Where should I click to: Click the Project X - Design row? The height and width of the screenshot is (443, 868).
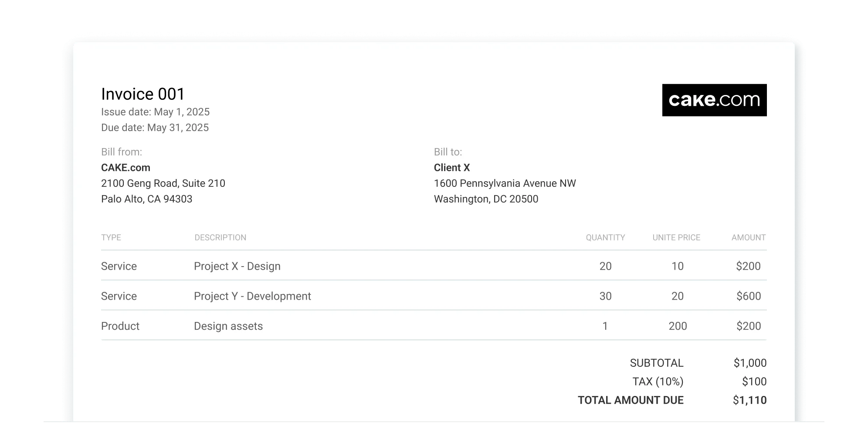click(x=237, y=266)
